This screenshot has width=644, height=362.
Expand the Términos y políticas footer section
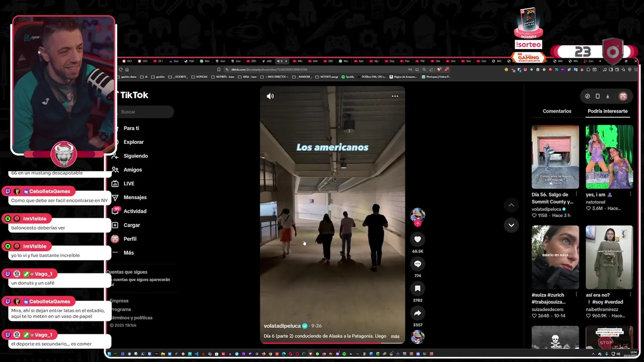(131, 318)
